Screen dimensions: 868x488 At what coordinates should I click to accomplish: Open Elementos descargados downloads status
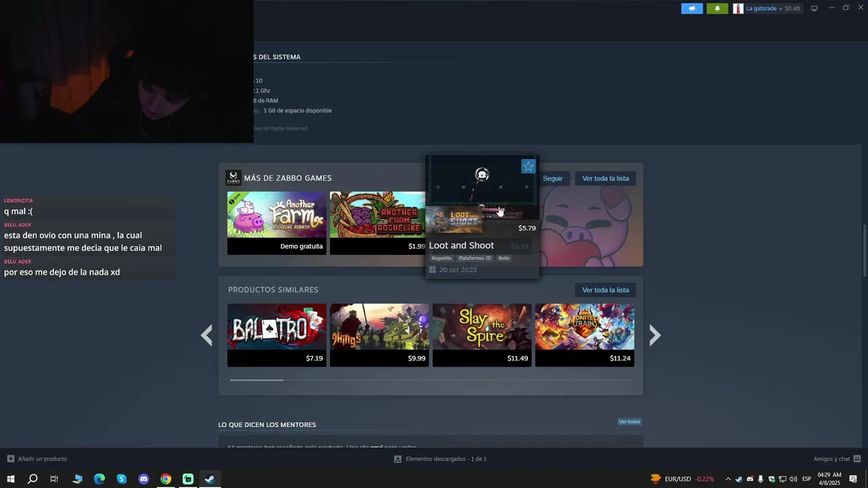click(x=441, y=459)
